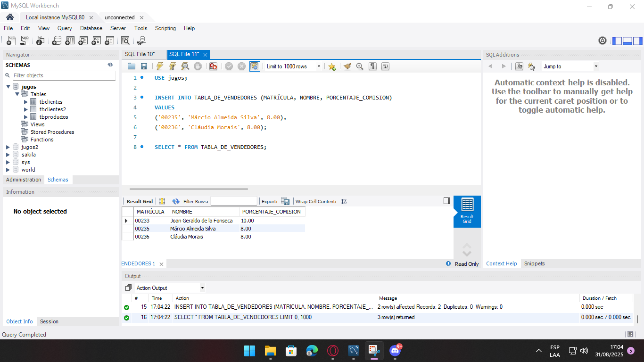Select the Result Grid side button

[x=467, y=212]
